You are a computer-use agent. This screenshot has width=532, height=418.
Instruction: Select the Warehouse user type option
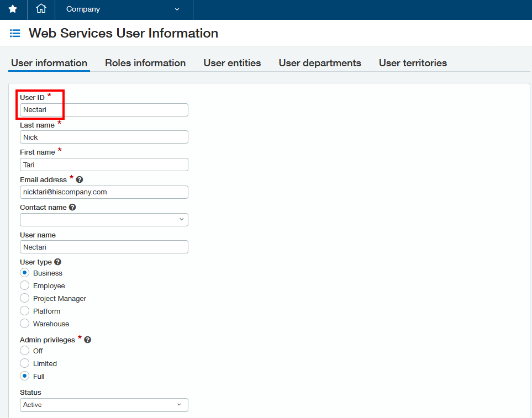tap(24, 324)
